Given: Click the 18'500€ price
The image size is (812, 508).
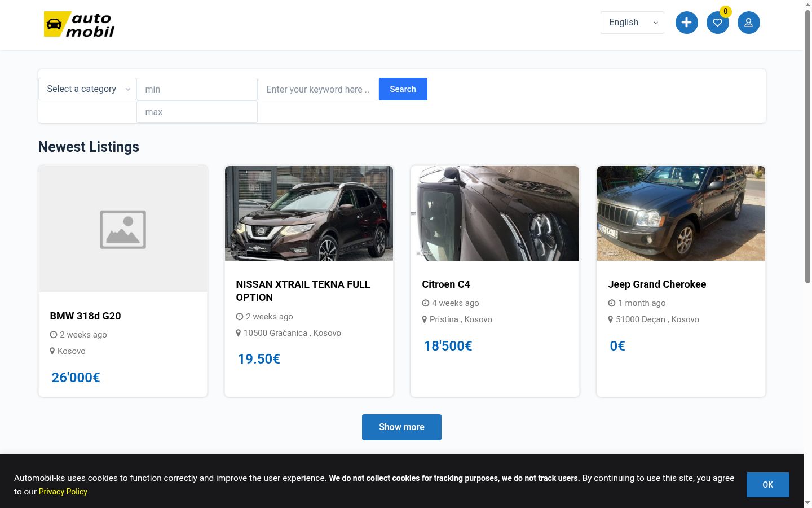Looking at the screenshot, I should click(448, 346).
